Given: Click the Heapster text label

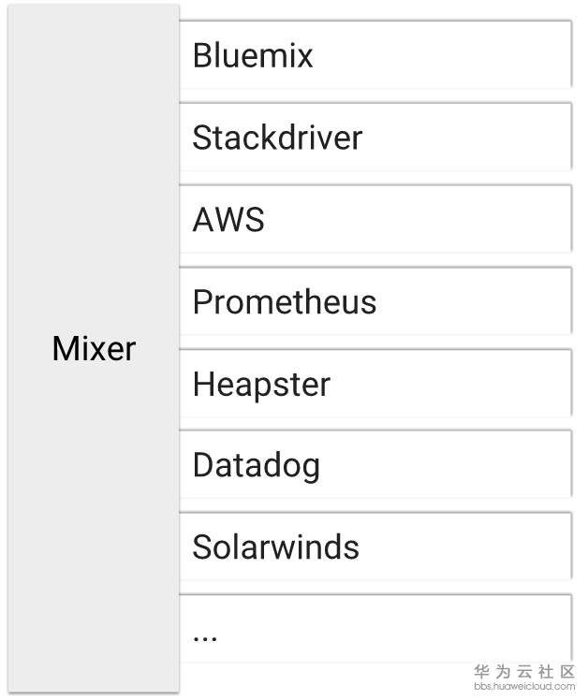Looking at the screenshot, I should [x=261, y=385].
